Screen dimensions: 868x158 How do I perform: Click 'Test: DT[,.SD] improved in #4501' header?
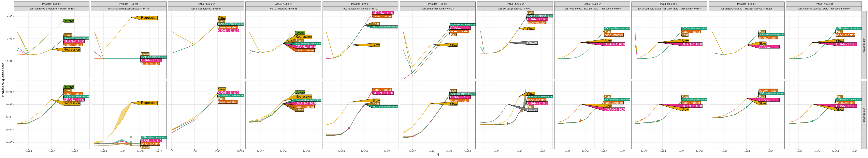pyautogui.click(x=514, y=9)
